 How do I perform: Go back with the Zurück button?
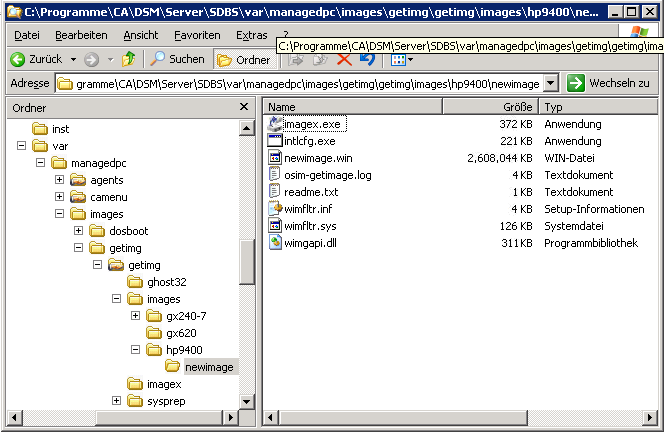36,59
